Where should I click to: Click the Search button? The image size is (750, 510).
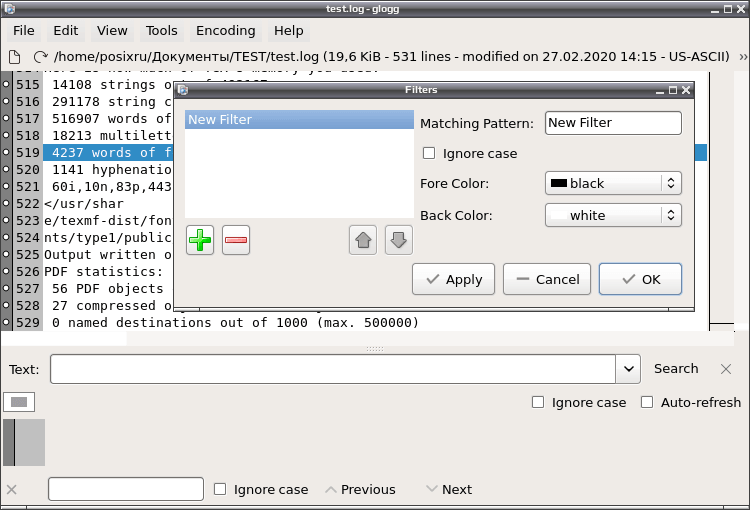point(676,368)
